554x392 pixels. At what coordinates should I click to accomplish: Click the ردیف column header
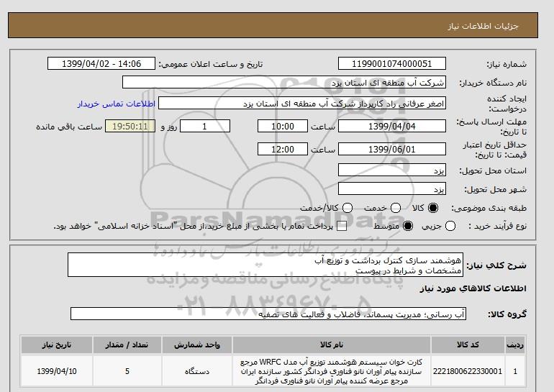pyautogui.click(x=515, y=345)
